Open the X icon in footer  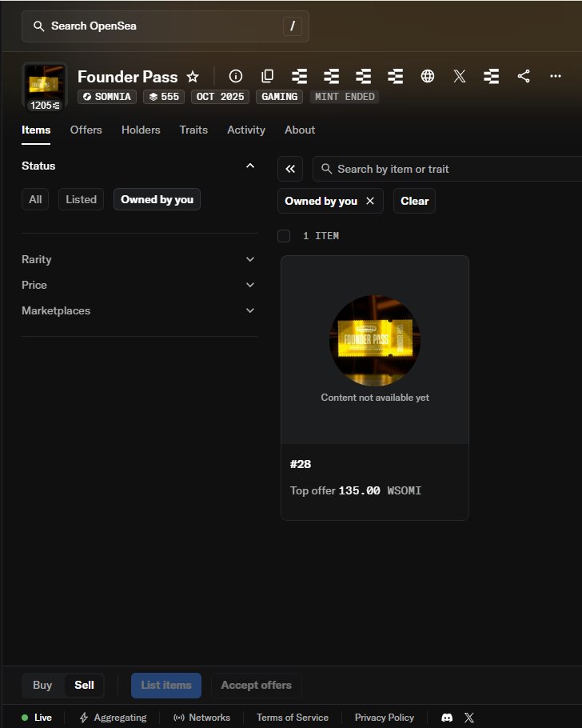pyautogui.click(x=469, y=718)
